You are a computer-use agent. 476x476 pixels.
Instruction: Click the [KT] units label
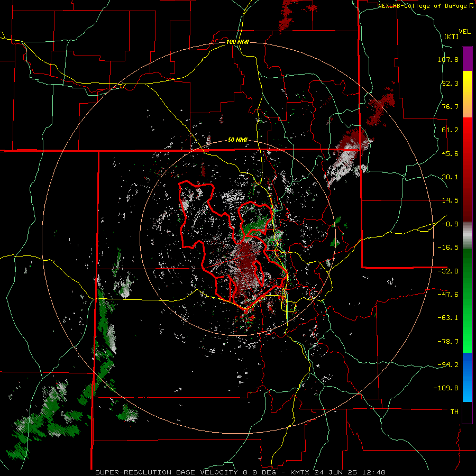coord(452,36)
